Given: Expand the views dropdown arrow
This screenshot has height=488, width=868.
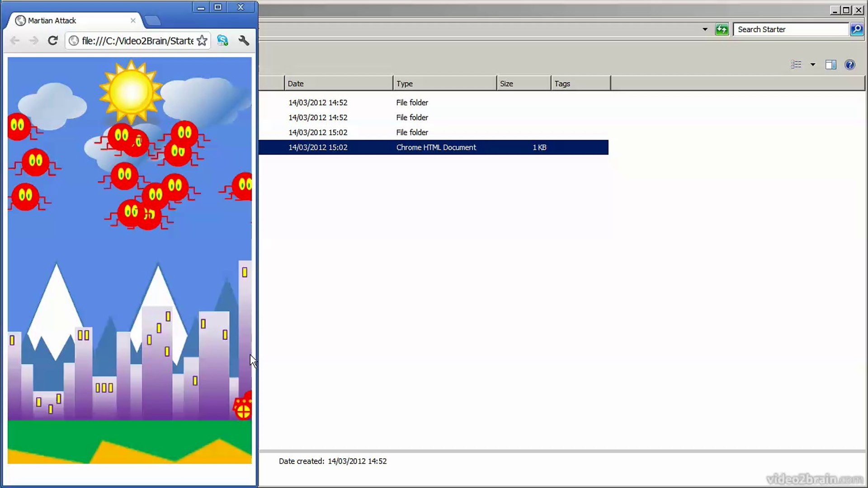Looking at the screenshot, I should click(813, 65).
